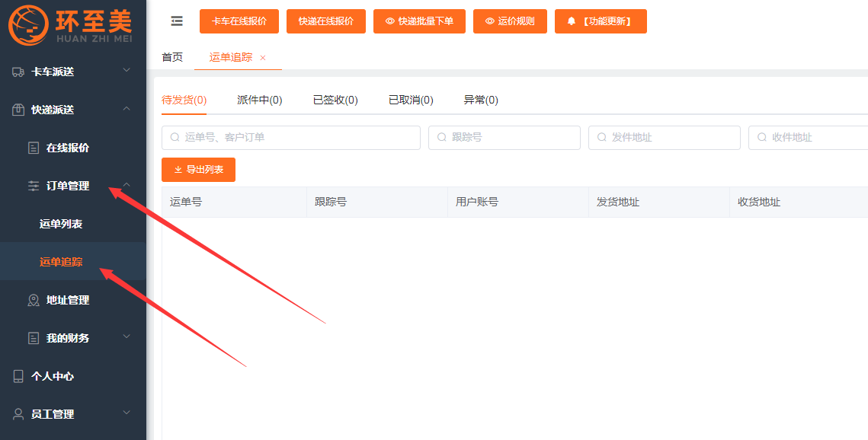Select 运单列表 in the sidebar
The image size is (868, 440).
(61, 224)
